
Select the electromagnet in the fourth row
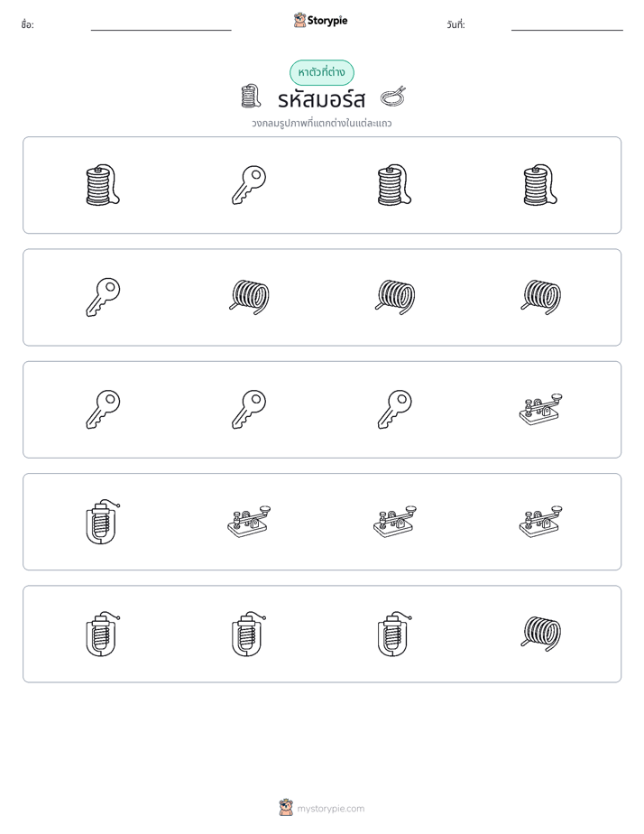pos(103,522)
